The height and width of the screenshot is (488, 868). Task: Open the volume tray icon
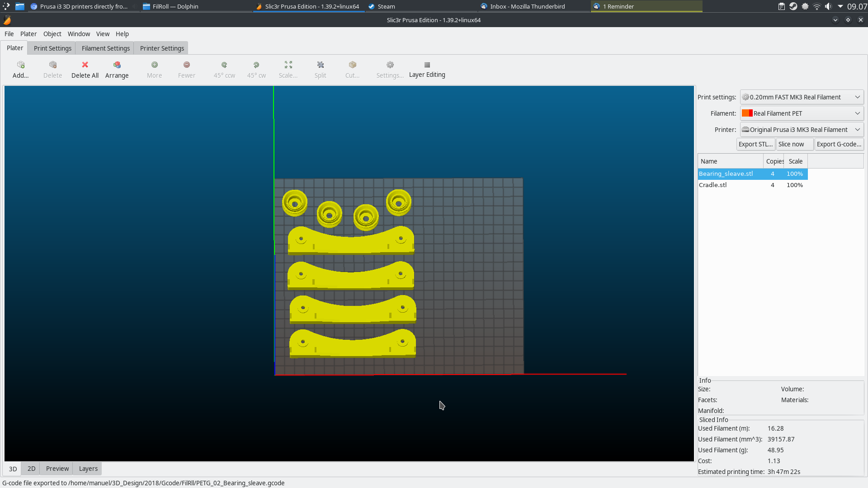(828, 6)
